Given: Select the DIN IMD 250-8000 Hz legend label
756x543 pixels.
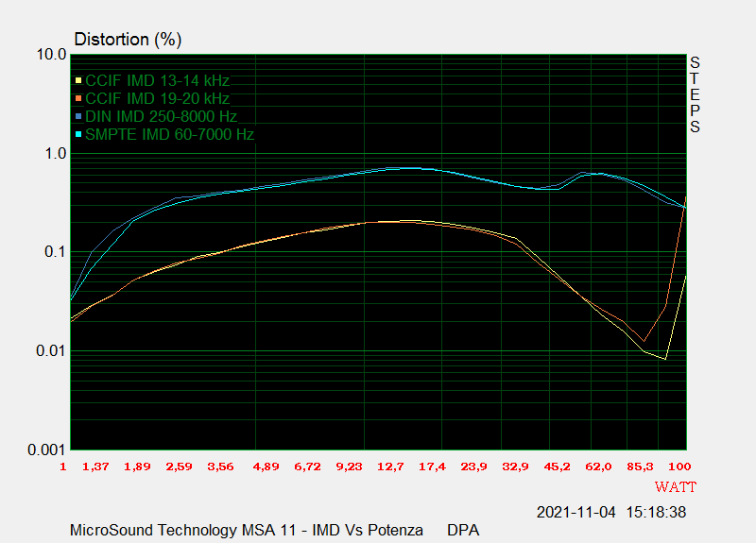Looking at the screenshot, I should pyautogui.click(x=161, y=116).
